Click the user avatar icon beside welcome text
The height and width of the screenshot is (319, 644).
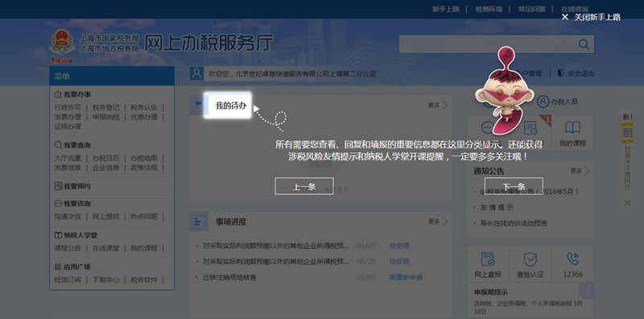196,73
